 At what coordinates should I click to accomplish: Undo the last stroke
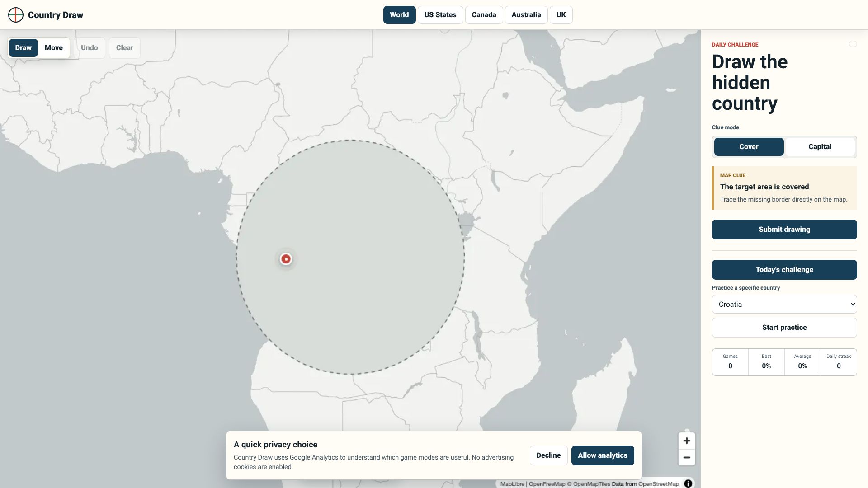click(x=90, y=48)
